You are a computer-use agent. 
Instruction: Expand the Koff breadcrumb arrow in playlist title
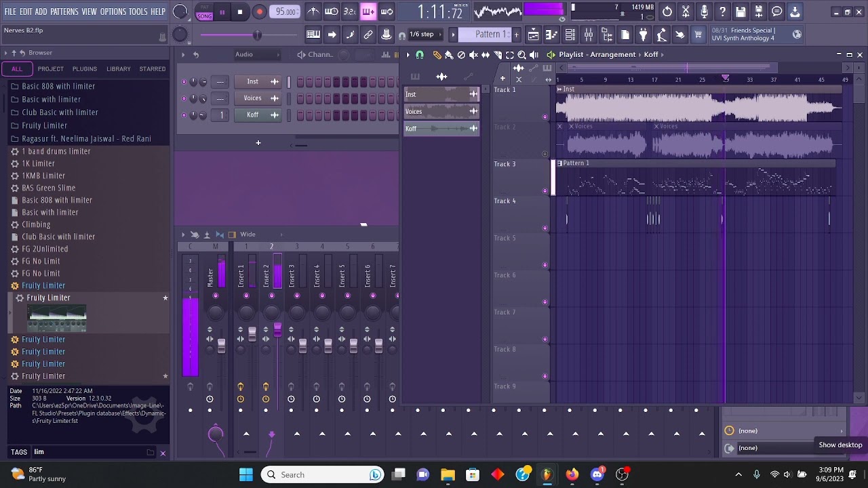tap(663, 55)
